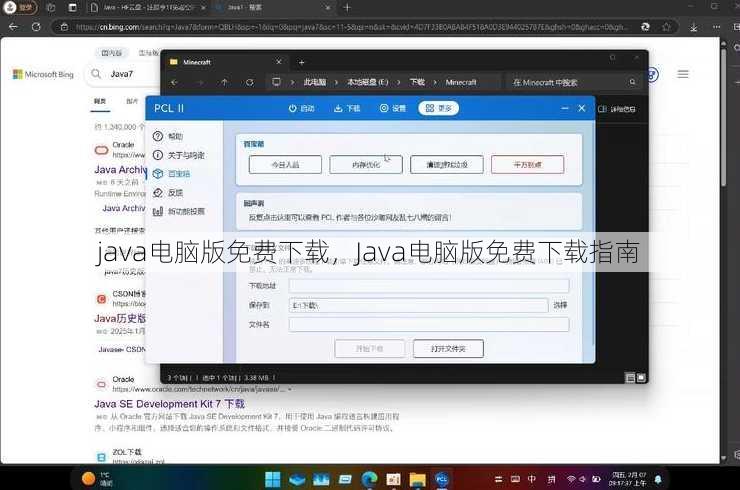Click the 今日人品 button

pyautogui.click(x=285, y=164)
